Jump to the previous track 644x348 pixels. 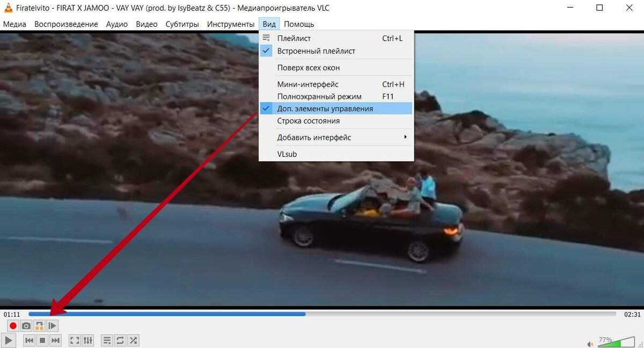tap(30, 340)
